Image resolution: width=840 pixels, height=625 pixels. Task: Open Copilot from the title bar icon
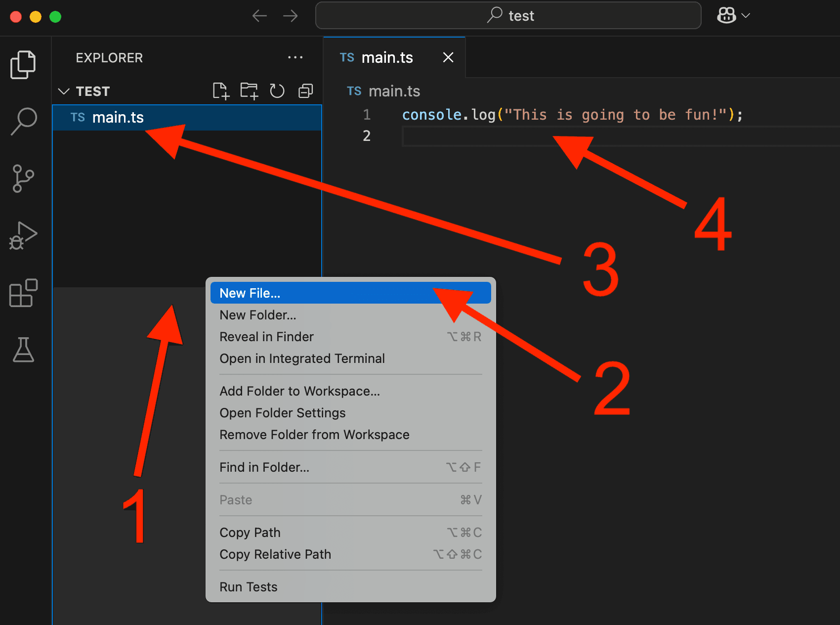coord(726,15)
